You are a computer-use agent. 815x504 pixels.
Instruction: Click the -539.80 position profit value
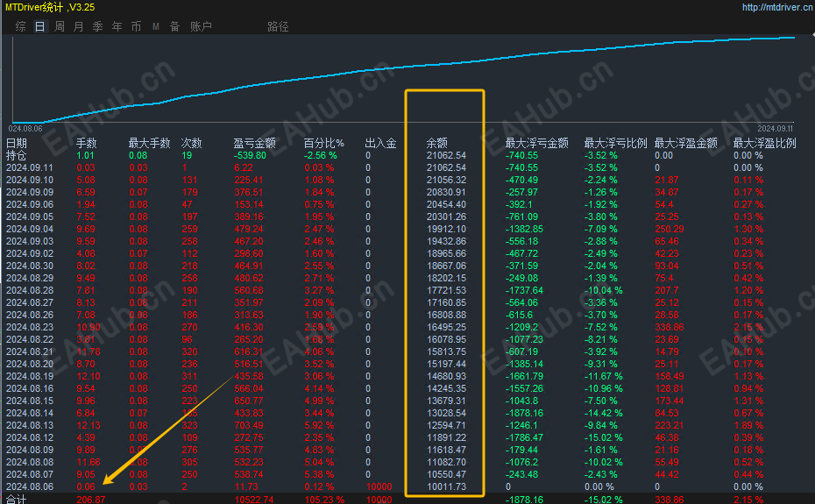(250, 155)
